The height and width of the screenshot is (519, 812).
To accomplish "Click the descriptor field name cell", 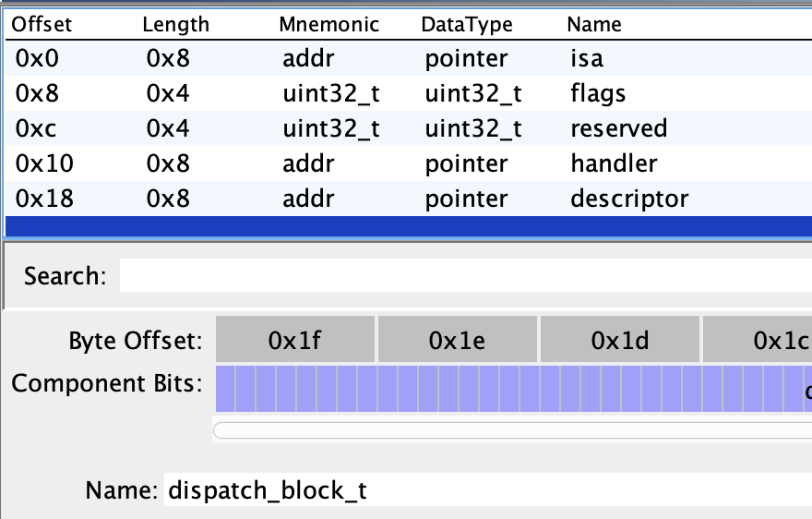I will tap(629, 199).
